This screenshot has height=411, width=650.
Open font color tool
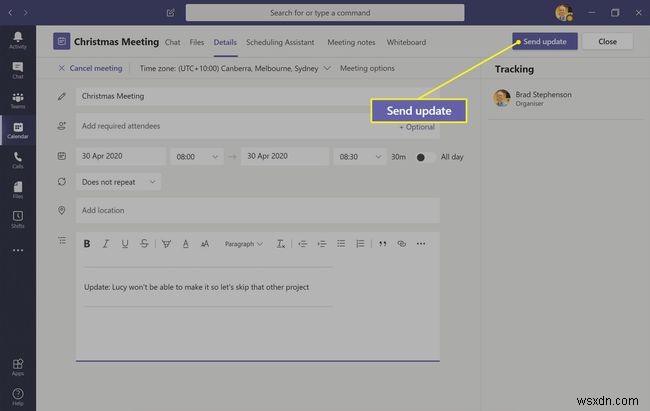(185, 244)
